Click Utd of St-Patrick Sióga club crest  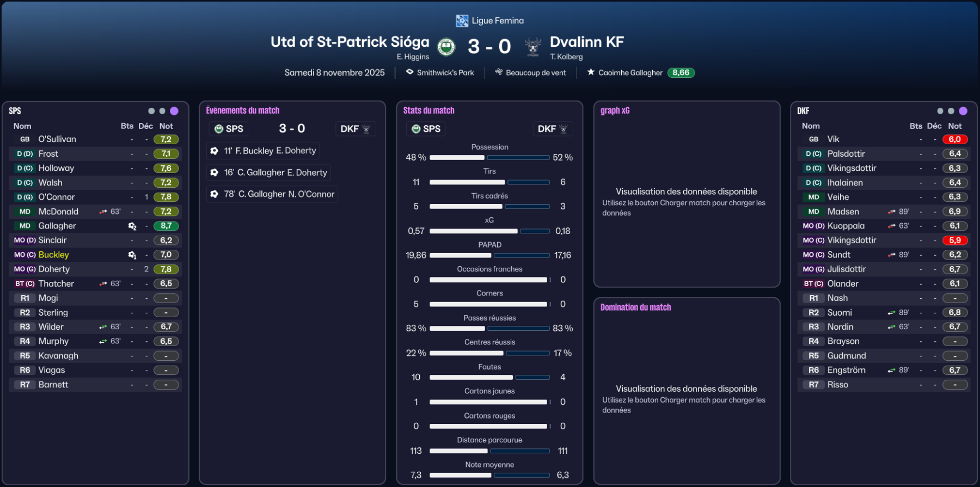tap(446, 47)
